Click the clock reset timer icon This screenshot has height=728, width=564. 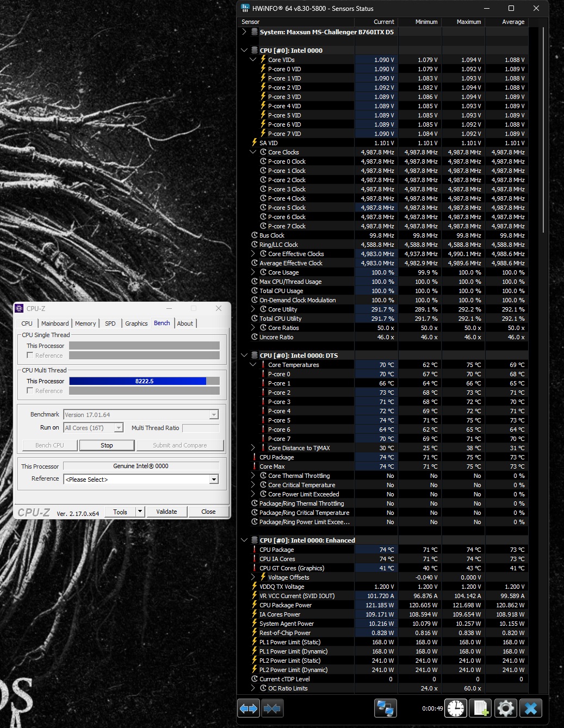pyautogui.click(x=456, y=708)
